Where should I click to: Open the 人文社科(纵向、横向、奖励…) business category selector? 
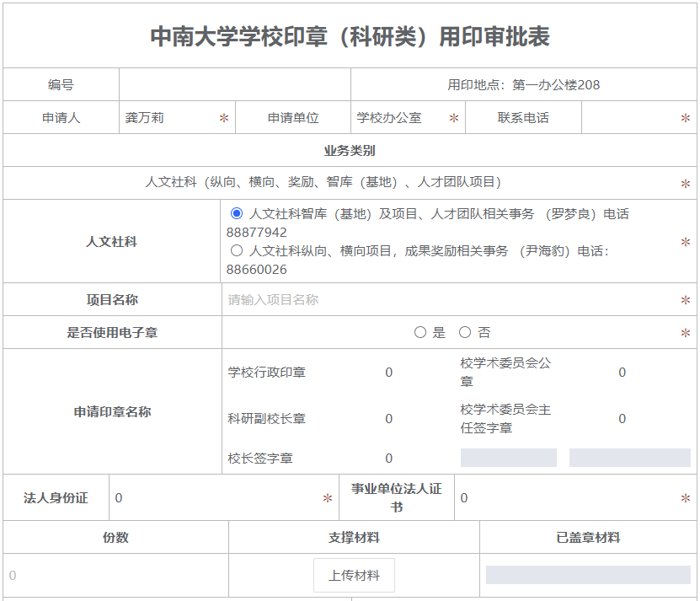click(323, 182)
